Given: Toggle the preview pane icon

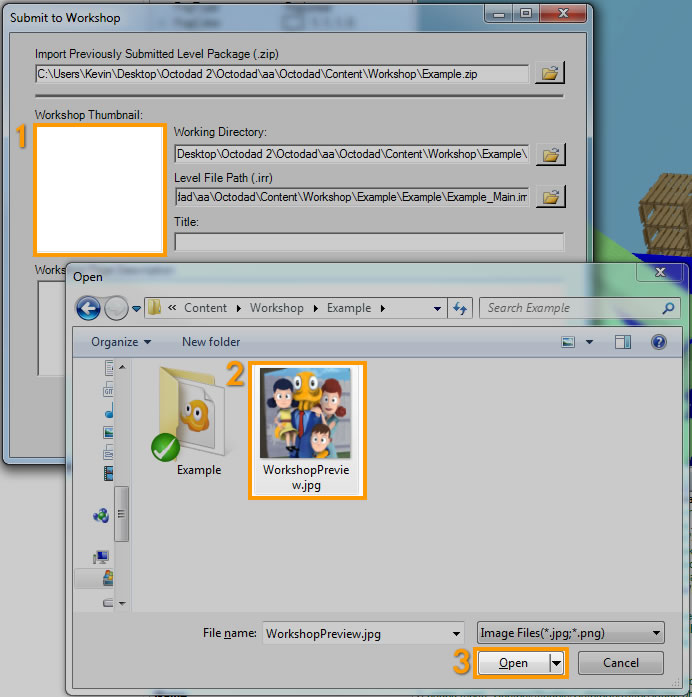Looking at the screenshot, I should pyautogui.click(x=623, y=342).
